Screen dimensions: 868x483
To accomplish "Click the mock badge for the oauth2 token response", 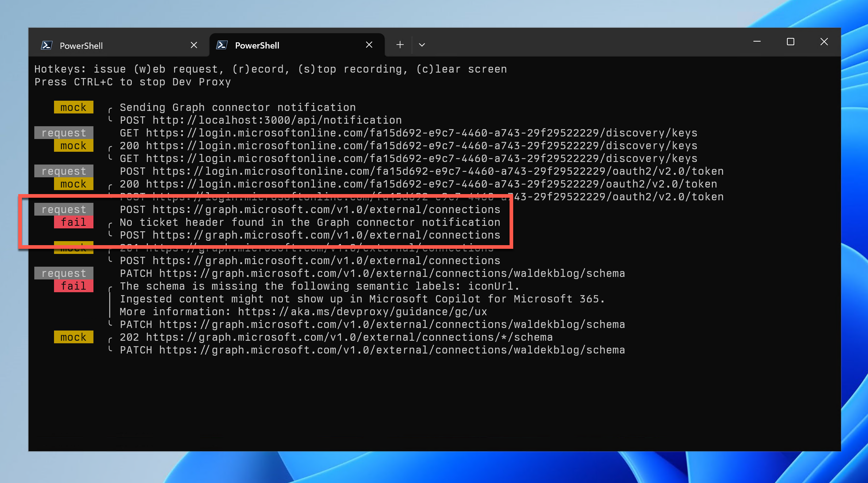I will tap(73, 183).
